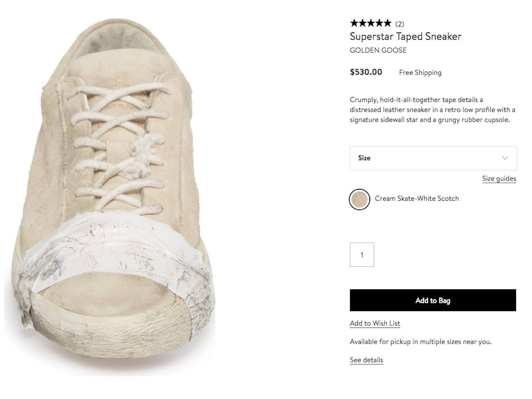532x399 pixels.
Task: Click the Size dropdown chevron arrow
Action: [x=505, y=158]
